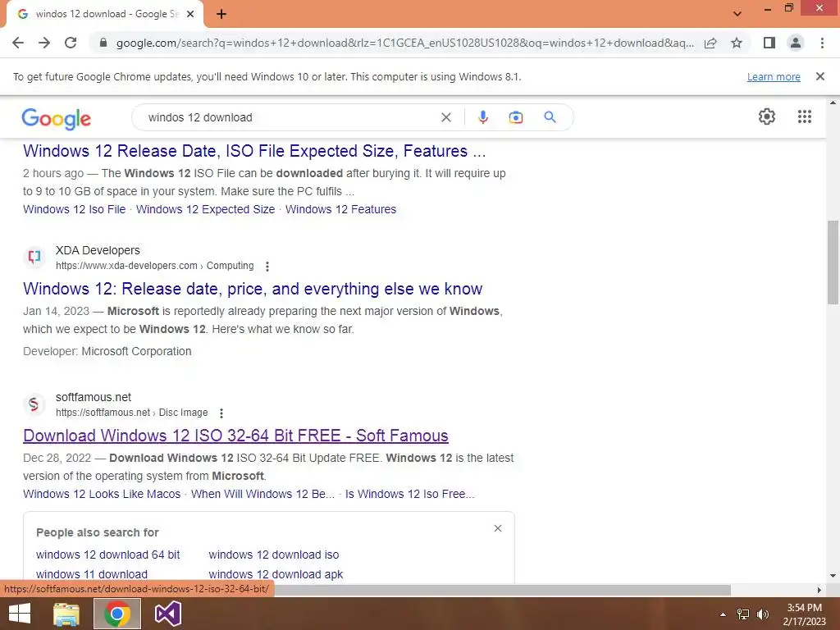Screen dimensions: 840x630
Task: Close the windos 12 download tab
Action: pyautogui.click(x=190, y=14)
